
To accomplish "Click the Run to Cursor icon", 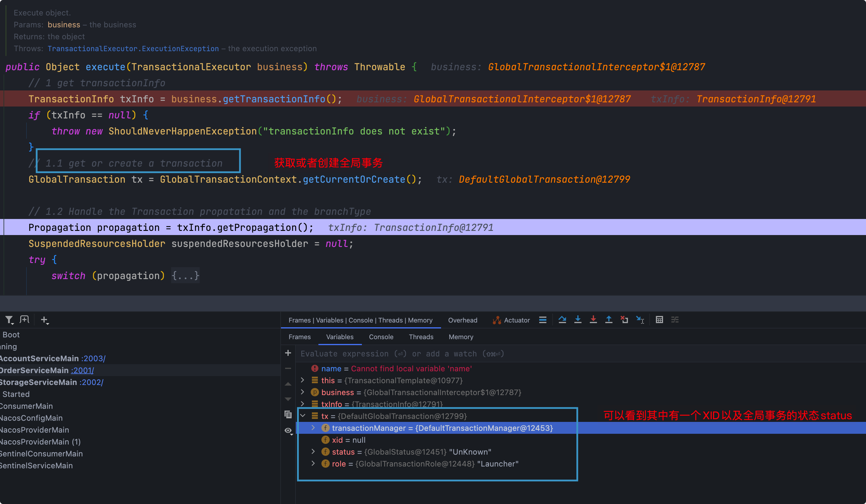I will coord(640,320).
